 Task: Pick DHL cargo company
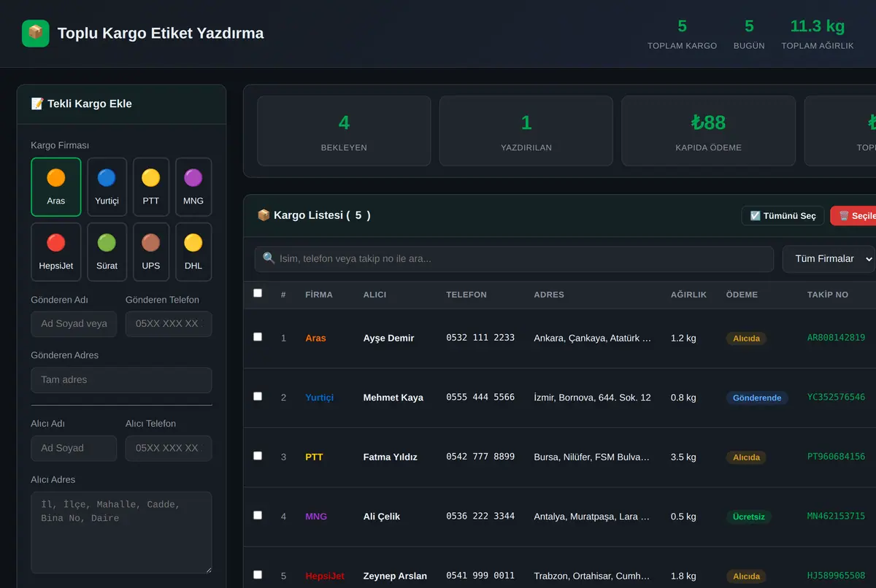[193, 252]
